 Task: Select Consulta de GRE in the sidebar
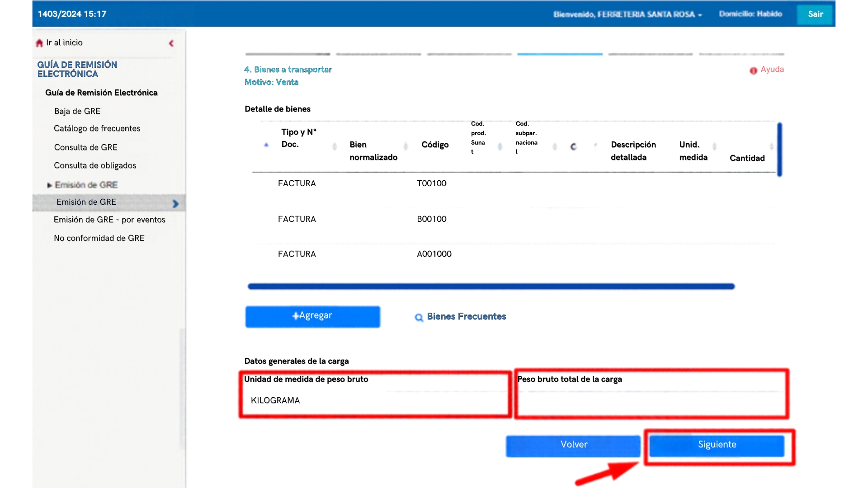click(85, 147)
